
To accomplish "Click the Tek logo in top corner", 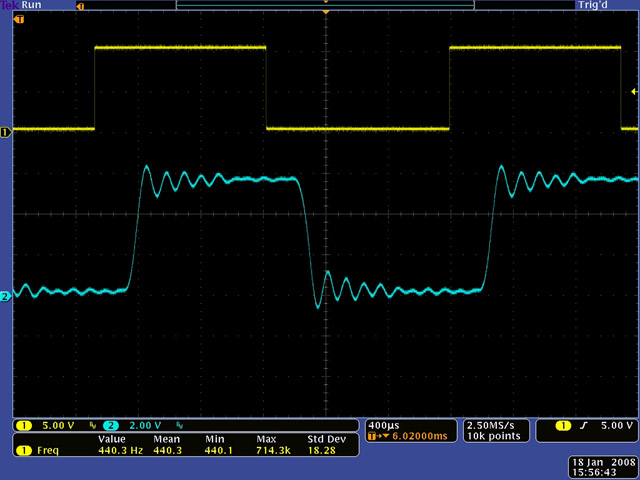I will 10,5.
